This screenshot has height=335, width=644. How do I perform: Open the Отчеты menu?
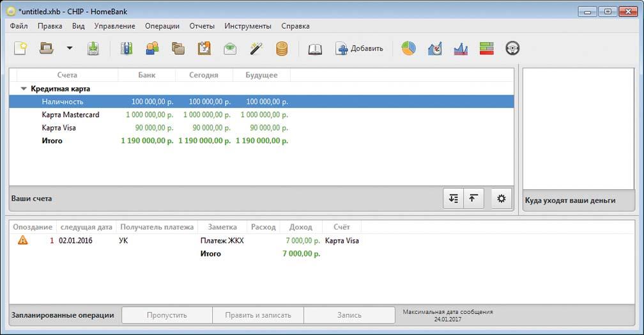(202, 26)
